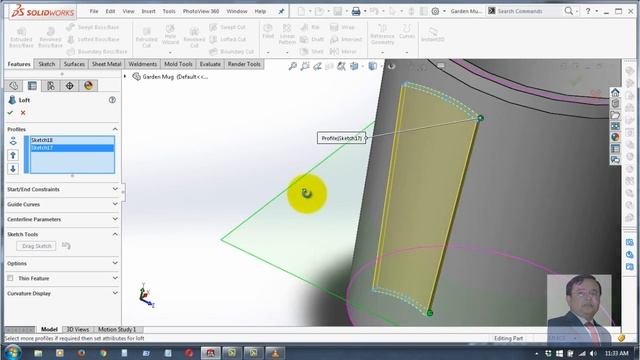Expand the Centerline Parameters section
This screenshot has height=360, width=640.
(115, 219)
